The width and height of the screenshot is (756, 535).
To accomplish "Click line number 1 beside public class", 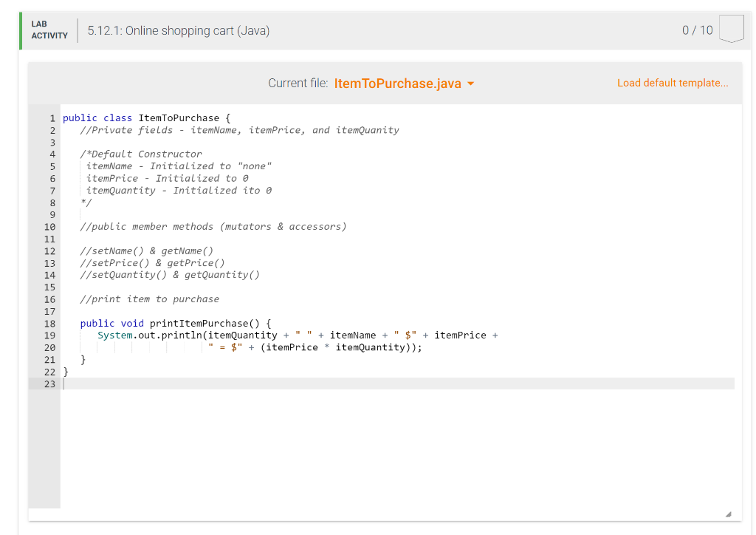I will (52, 117).
